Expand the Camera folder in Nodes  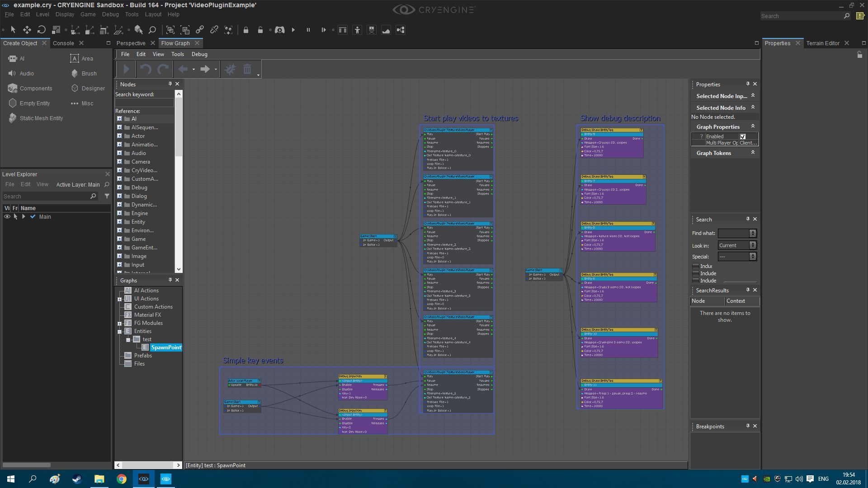(x=120, y=162)
